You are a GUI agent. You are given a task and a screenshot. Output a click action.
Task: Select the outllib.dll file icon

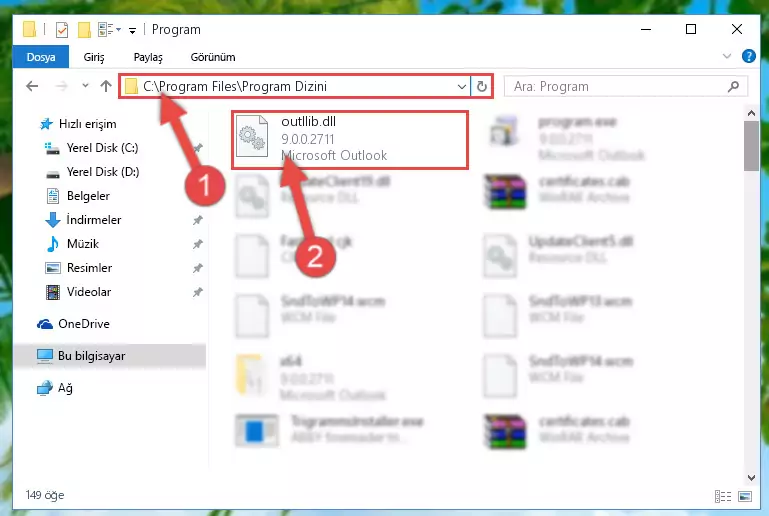coord(253,137)
